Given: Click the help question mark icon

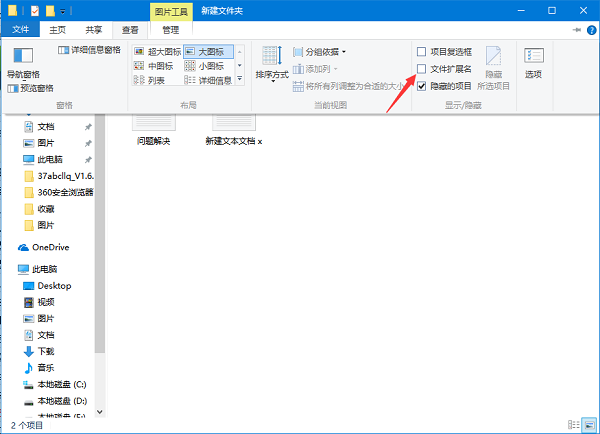Looking at the screenshot, I should [x=592, y=30].
